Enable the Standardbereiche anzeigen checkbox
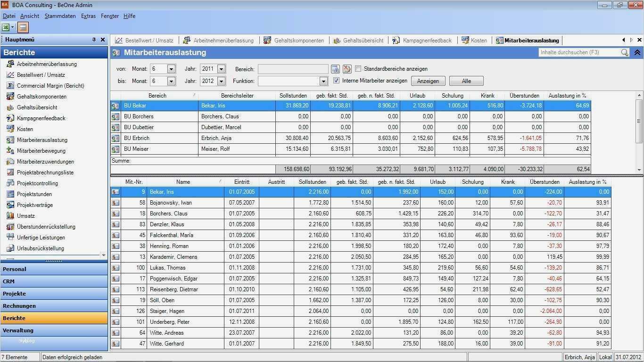This screenshot has width=644, height=362. pyautogui.click(x=358, y=68)
